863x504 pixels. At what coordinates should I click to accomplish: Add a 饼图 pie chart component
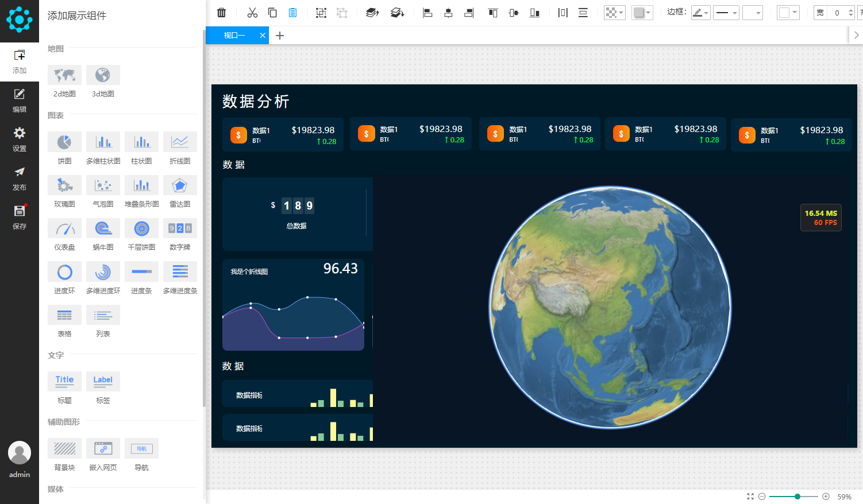(64, 149)
